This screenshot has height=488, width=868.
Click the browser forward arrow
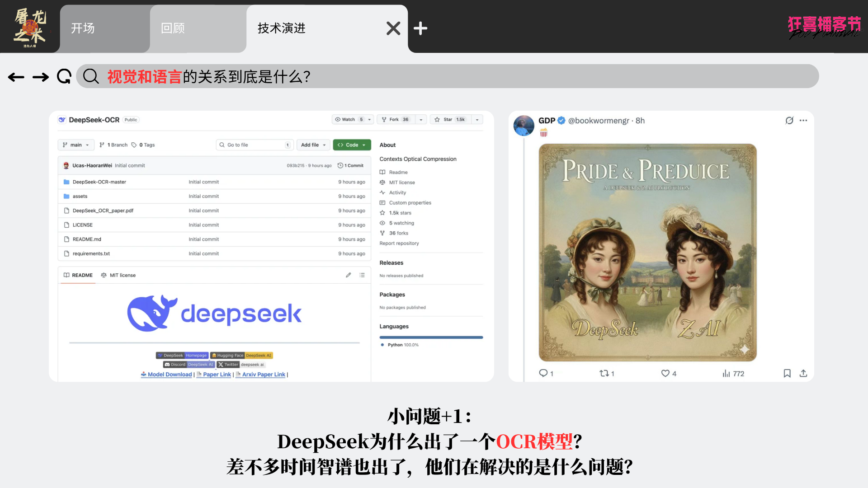41,77
